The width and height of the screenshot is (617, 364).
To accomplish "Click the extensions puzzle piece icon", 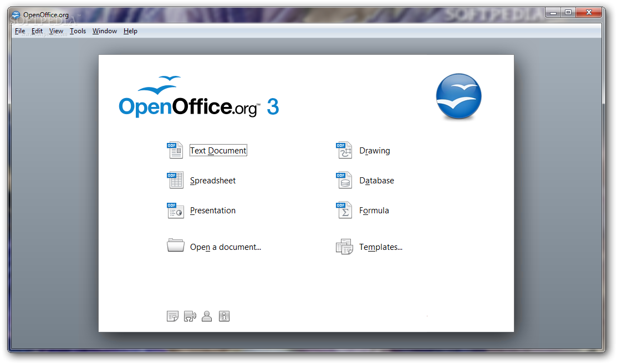I will point(190,316).
